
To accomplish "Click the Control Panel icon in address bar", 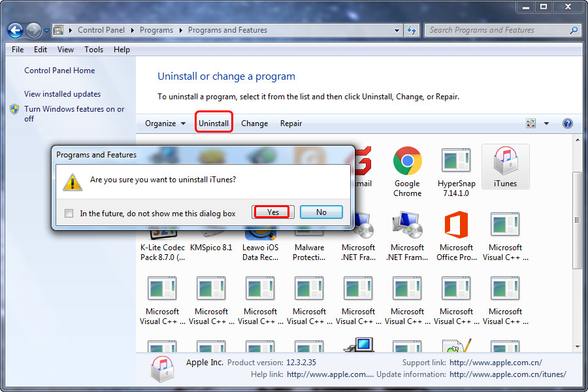I will point(58,30).
